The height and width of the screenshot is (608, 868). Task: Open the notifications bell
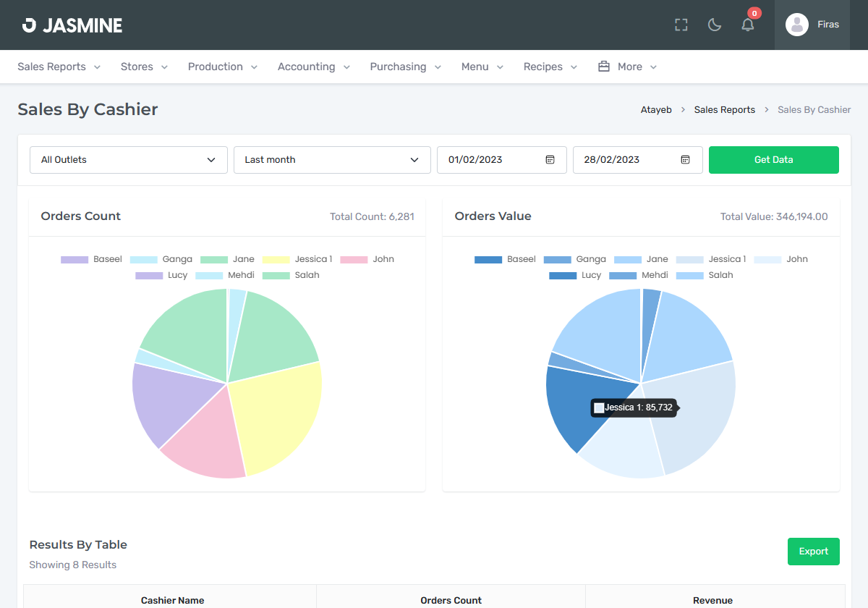click(x=748, y=25)
